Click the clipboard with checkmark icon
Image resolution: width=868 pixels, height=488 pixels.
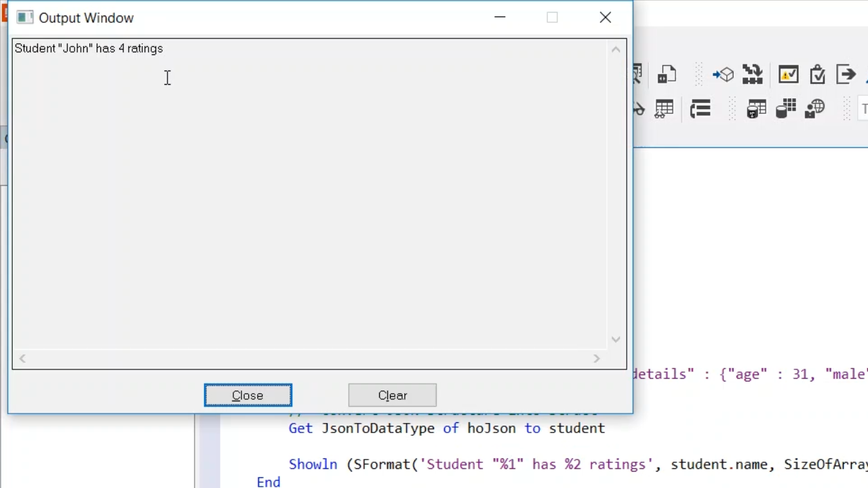817,75
